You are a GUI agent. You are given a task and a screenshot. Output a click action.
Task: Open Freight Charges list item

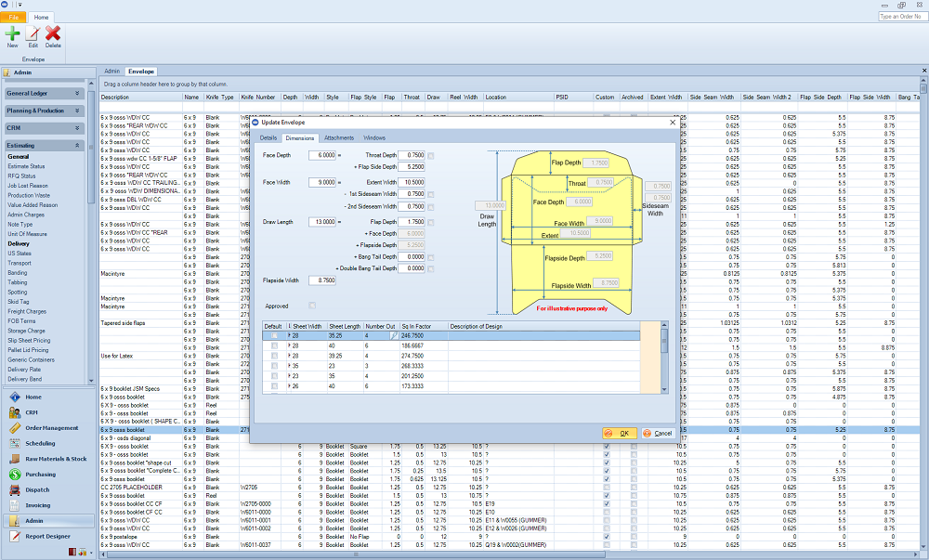pos(27,311)
